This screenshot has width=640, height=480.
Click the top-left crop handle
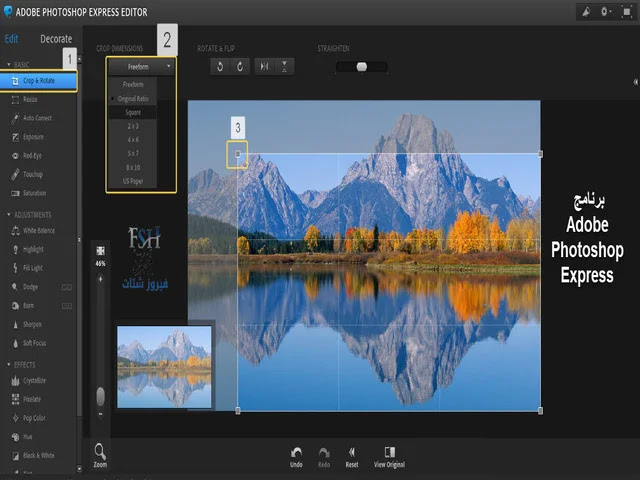tap(238, 154)
